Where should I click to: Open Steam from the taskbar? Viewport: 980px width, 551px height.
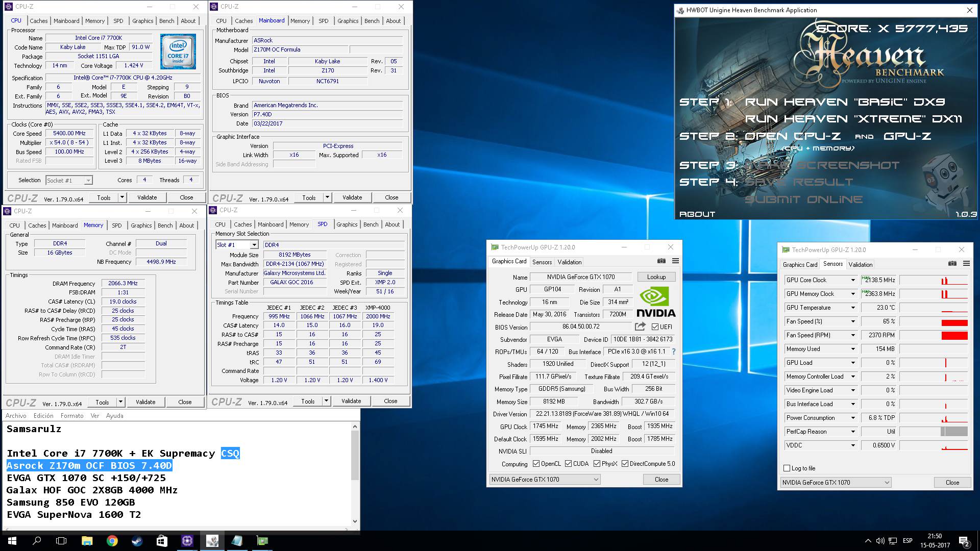pos(137,541)
